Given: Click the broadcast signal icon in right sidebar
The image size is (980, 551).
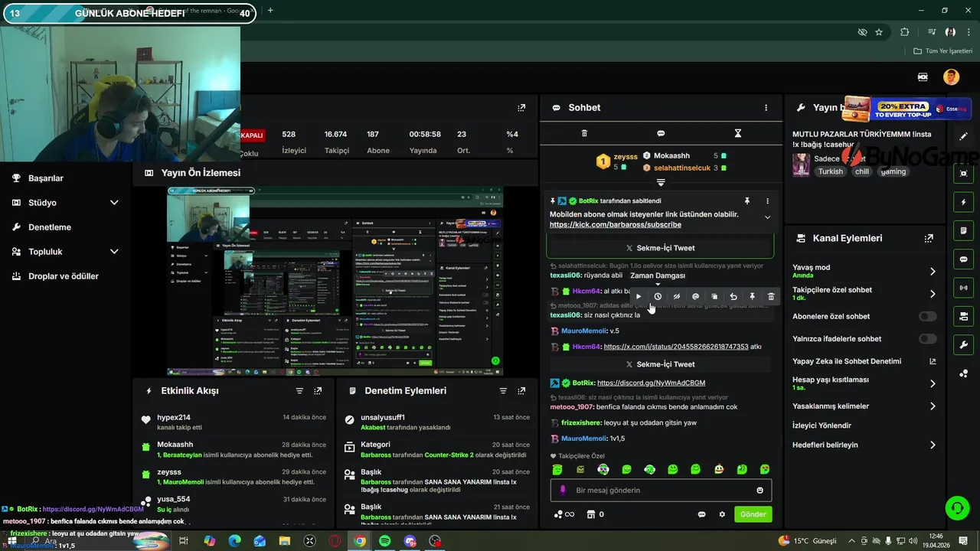Looking at the screenshot, I should tap(964, 288).
